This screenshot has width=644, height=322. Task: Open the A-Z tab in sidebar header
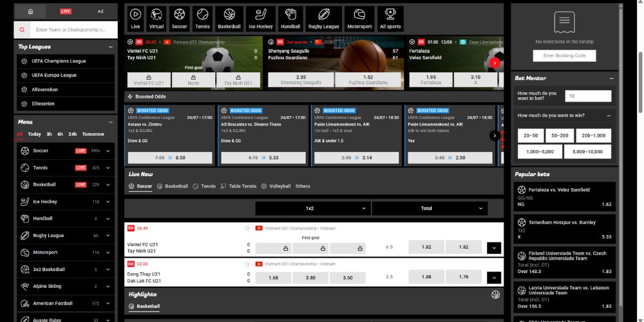coord(100,12)
